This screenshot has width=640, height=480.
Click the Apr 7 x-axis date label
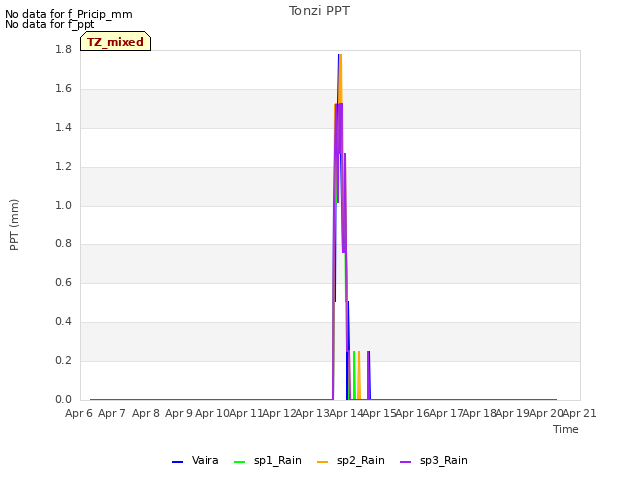(x=112, y=413)
